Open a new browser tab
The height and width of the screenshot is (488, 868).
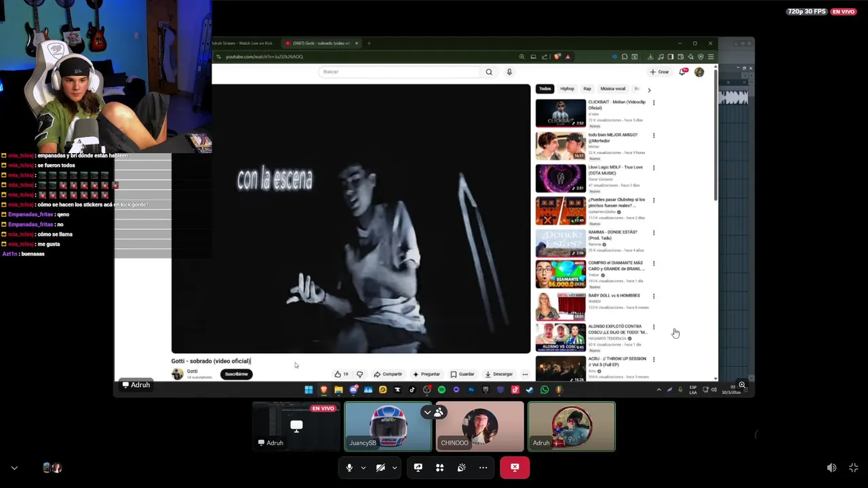point(369,43)
